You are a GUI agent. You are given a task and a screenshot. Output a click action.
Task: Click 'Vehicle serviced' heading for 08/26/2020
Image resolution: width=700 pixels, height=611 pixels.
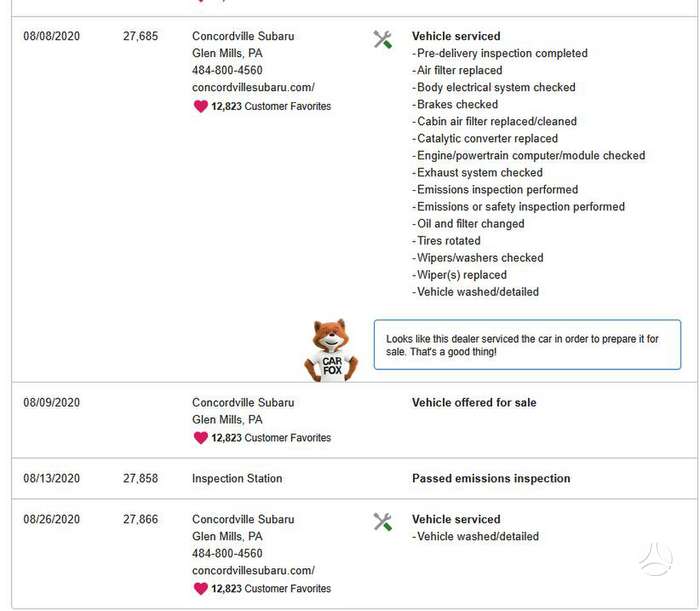coord(456,520)
